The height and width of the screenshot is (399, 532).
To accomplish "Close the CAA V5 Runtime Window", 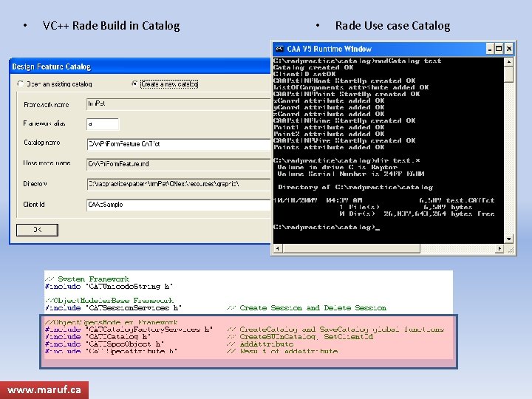I will [509, 49].
